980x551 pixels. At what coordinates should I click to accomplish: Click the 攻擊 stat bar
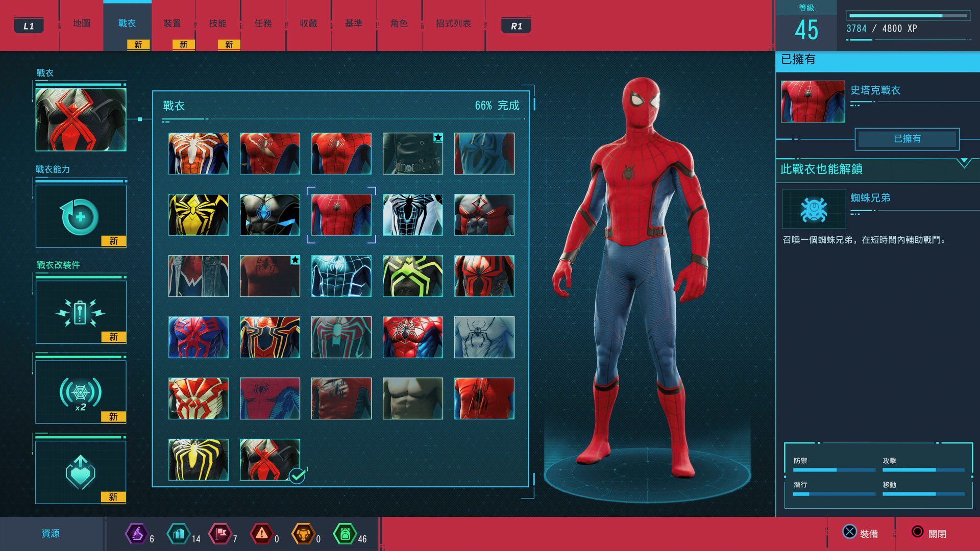(x=923, y=470)
